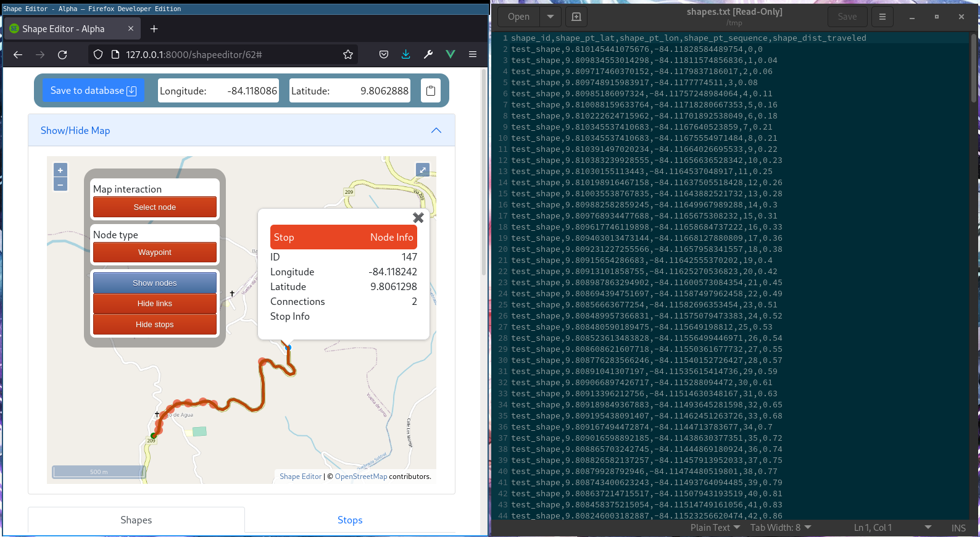The height and width of the screenshot is (537, 980).
Task: Open the OpenStreetMap attribution link
Action: [x=361, y=477]
